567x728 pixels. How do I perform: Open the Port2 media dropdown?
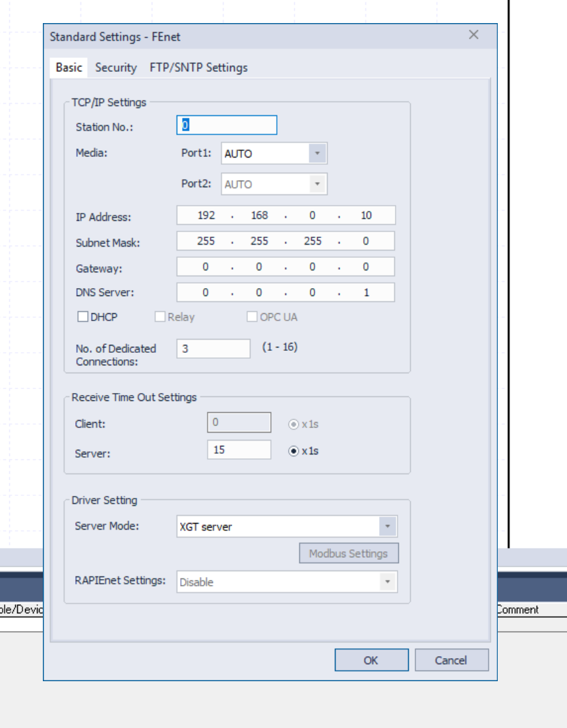(x=318, y=183)
